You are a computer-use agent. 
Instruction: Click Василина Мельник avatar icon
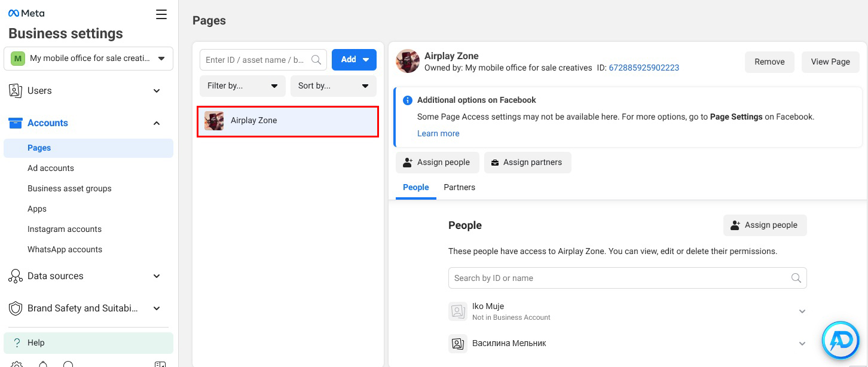[458, 344]
